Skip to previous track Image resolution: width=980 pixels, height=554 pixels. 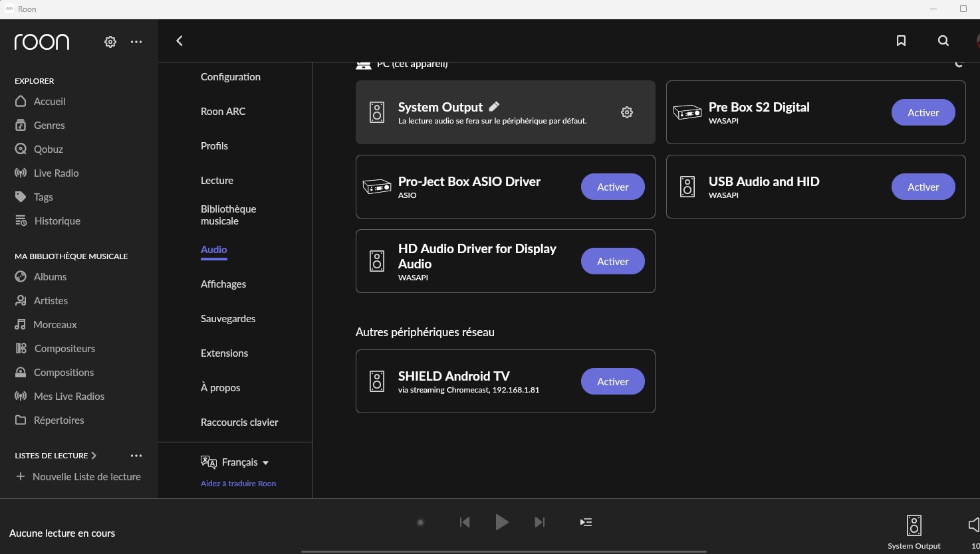465,522
